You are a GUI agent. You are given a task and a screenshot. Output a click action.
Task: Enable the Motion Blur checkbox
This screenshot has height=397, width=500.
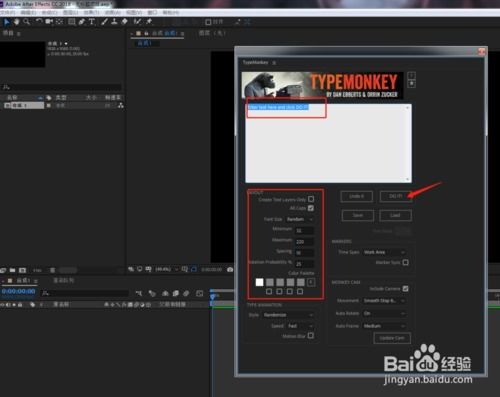coord(311,335)
